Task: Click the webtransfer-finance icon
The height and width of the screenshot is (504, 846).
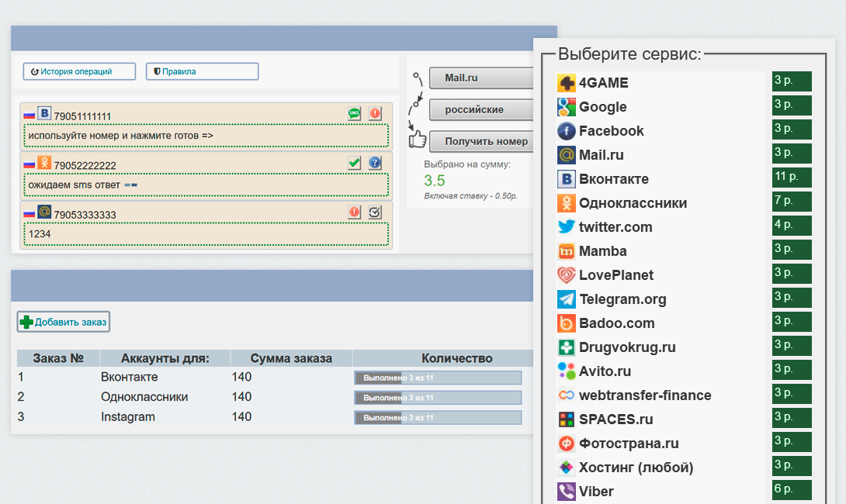Action: (x=566, y=395)
